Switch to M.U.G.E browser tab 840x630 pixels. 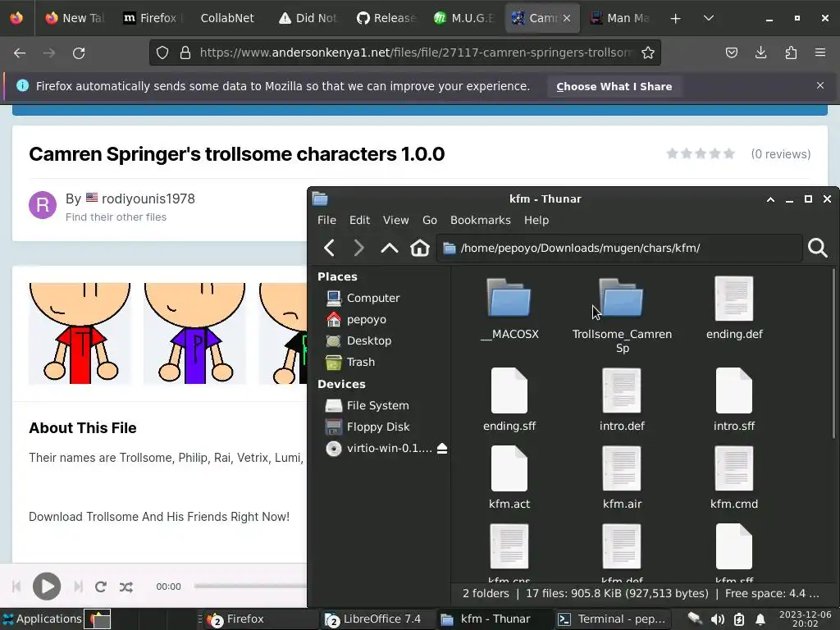point(464,18)
